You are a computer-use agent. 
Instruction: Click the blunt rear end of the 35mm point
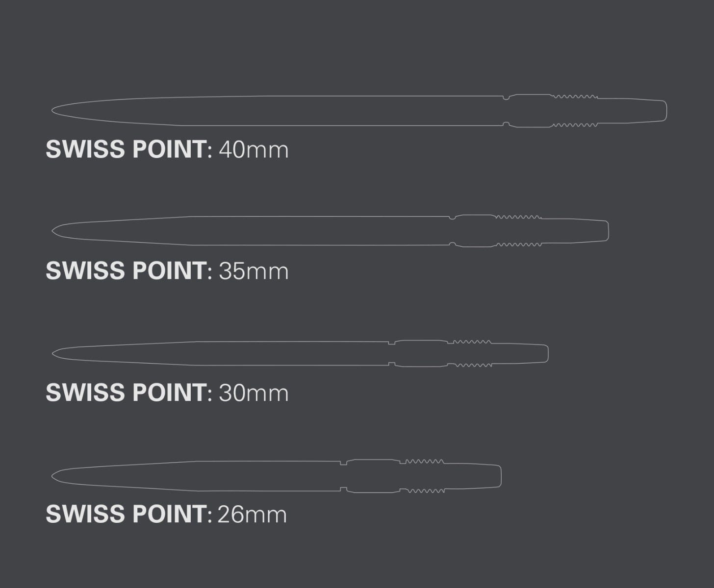tap(606, 231)
